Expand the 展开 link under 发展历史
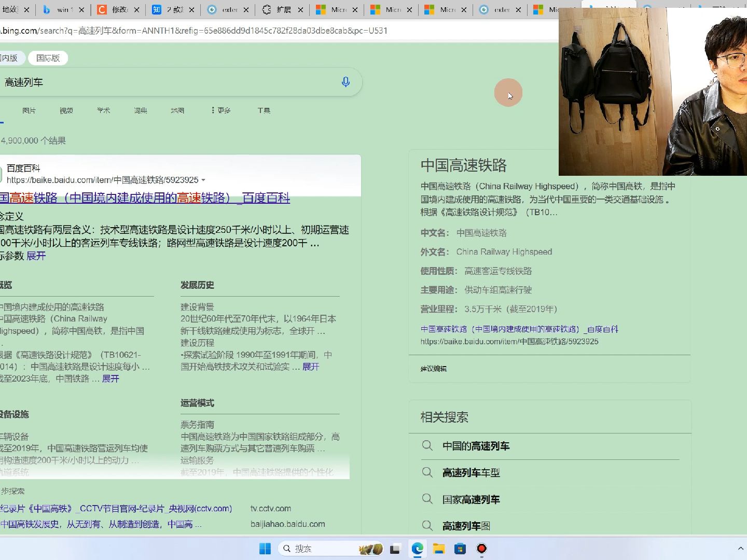This screenshot has height=560, width=747. tap(311, 367)
